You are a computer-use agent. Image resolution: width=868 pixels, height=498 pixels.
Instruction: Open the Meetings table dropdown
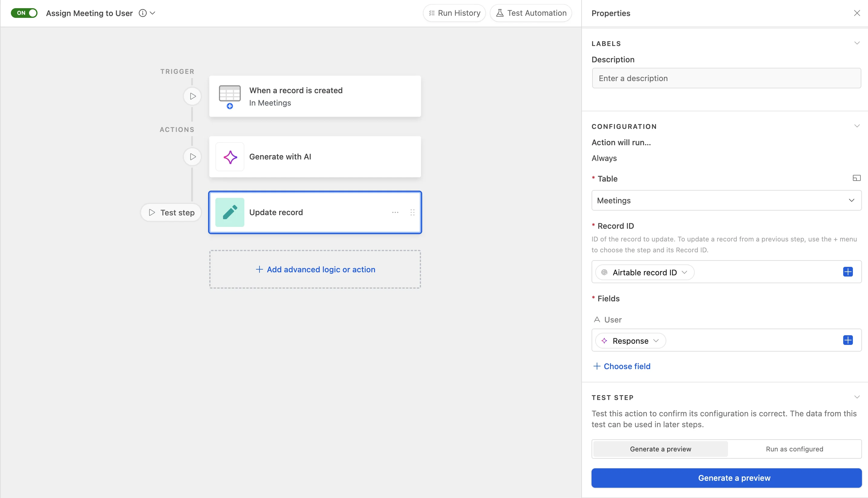pyautogui.click(x=726, y=200)
